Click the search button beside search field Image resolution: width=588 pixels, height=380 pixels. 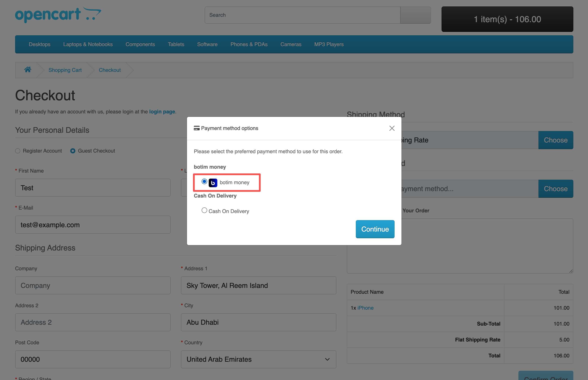click(415, 15)
